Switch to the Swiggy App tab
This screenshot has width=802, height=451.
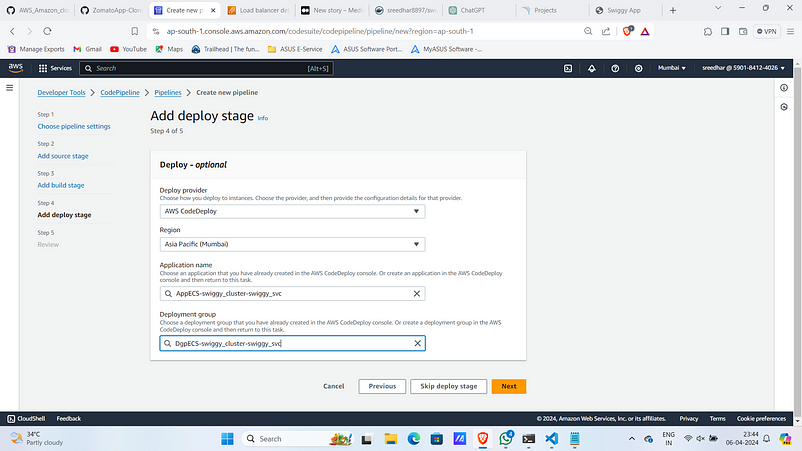point(625,10)
